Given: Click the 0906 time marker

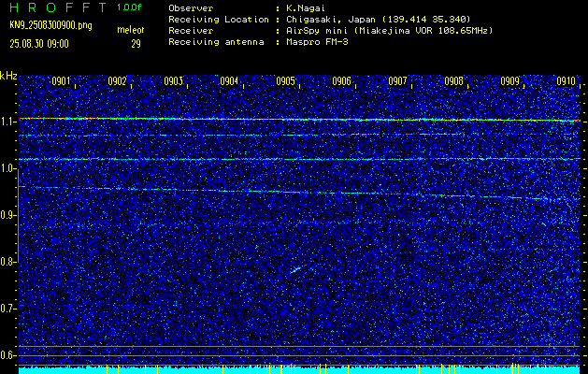Looking at the screenshot, I should (x=341, y=81).
